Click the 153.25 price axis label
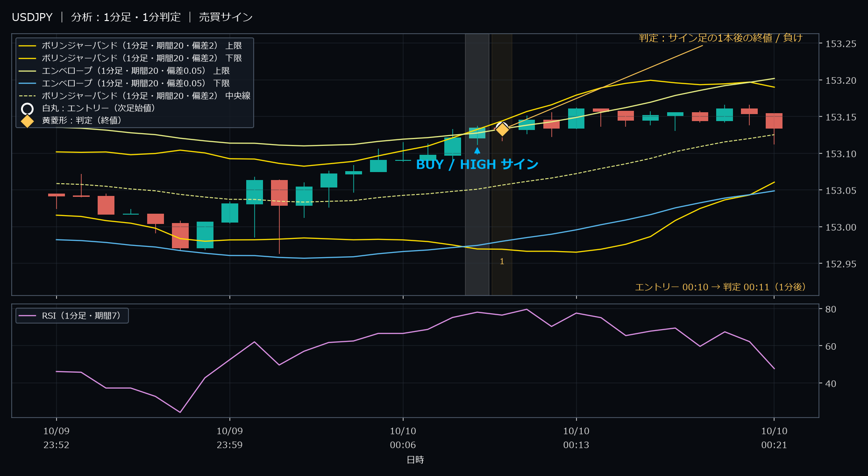 (x=841, y=44)
